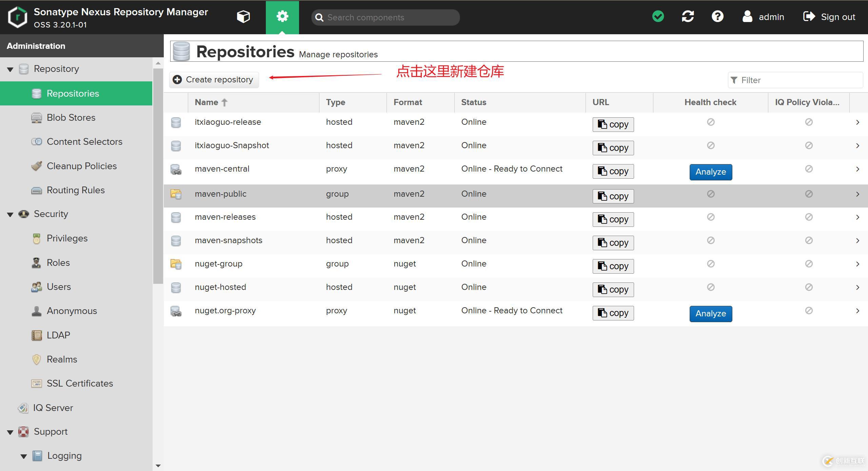Analyze maven-central health check
Image resolution: width=868 pixels, height=471 pixels.
tap(711, 172)
